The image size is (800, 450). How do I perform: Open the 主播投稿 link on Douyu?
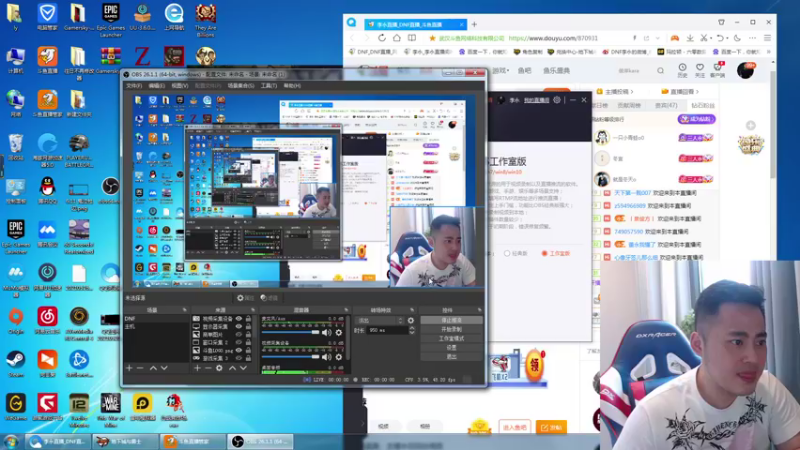[x=615, y=92]
